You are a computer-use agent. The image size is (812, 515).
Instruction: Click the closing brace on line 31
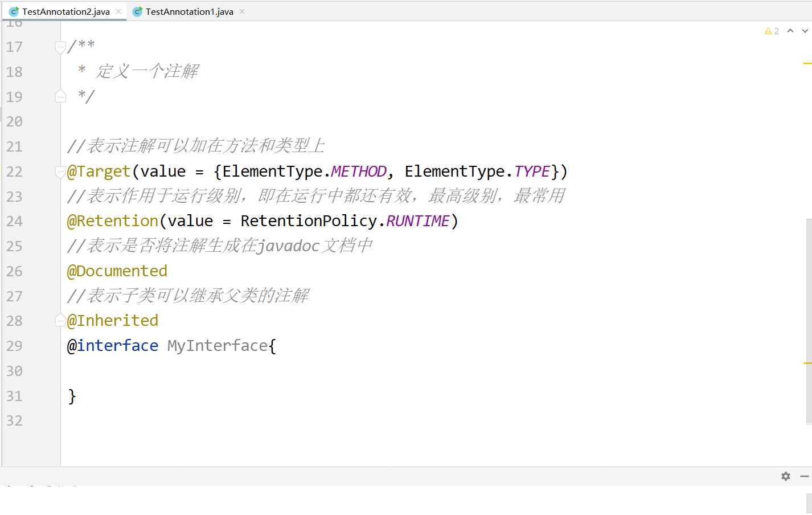(x=72, y=396)
